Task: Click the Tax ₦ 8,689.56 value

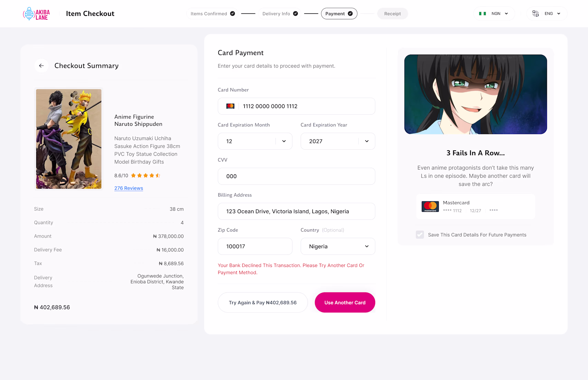Action: pyautogui.click(x=171, y=264)
